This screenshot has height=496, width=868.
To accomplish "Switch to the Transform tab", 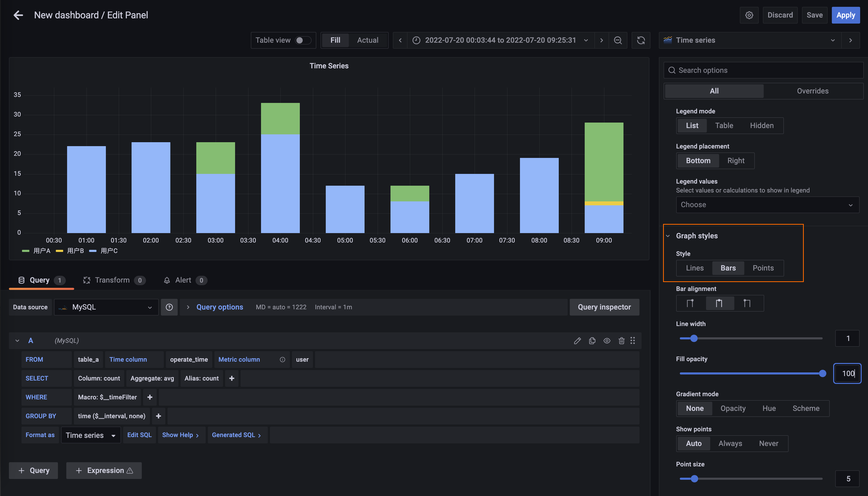I will pyautogui.click(x=112, y=280).
